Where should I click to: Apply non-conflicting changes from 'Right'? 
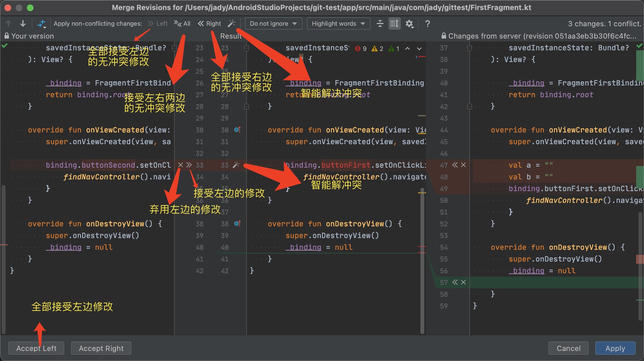tap(210, 24)
